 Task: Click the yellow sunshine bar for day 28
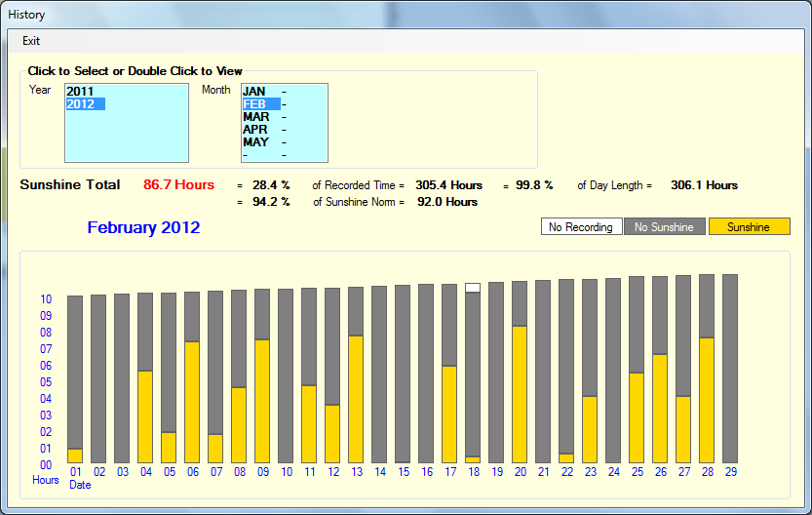[707, 400]
